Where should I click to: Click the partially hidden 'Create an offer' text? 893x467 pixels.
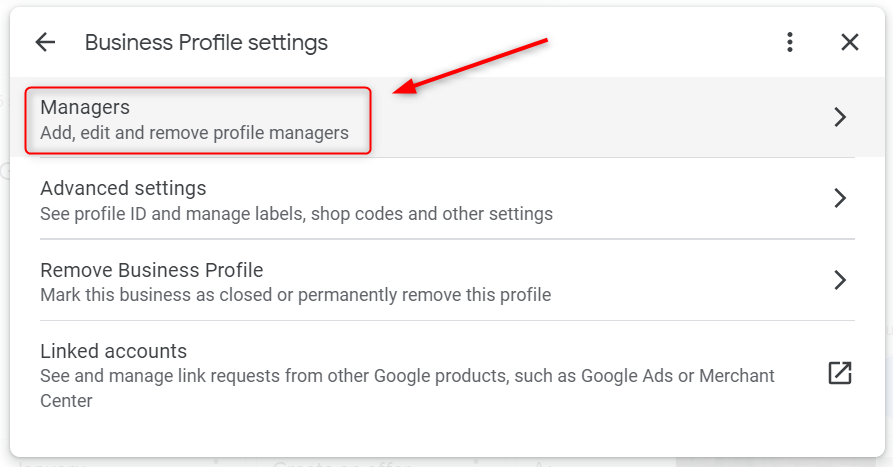[x=342, y=463]
